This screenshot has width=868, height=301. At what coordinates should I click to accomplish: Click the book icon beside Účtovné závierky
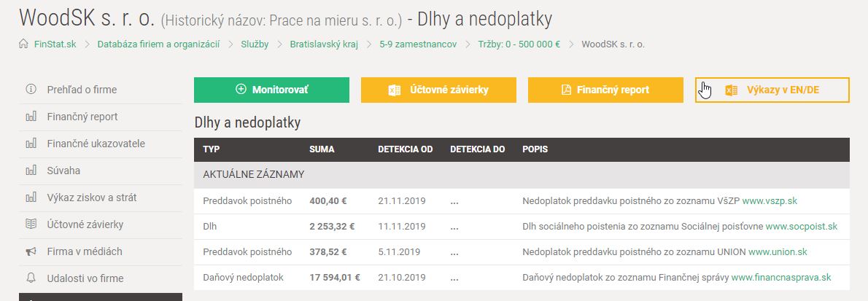31,224
